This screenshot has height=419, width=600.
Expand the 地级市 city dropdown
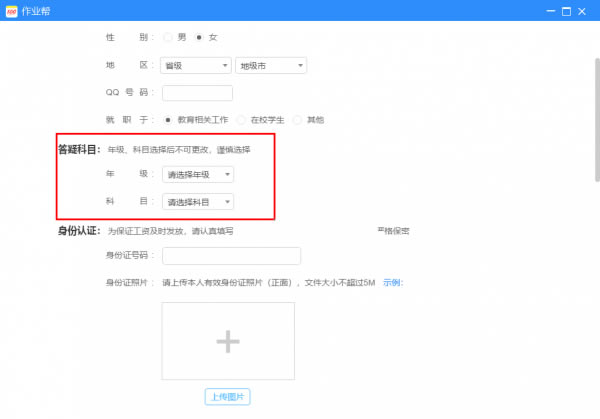coord(270,66)
